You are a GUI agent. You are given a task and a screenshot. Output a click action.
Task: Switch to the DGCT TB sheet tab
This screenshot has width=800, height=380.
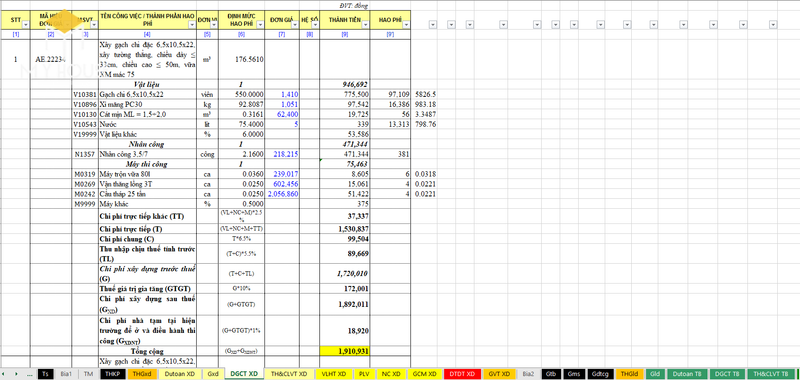coord(728,374)
